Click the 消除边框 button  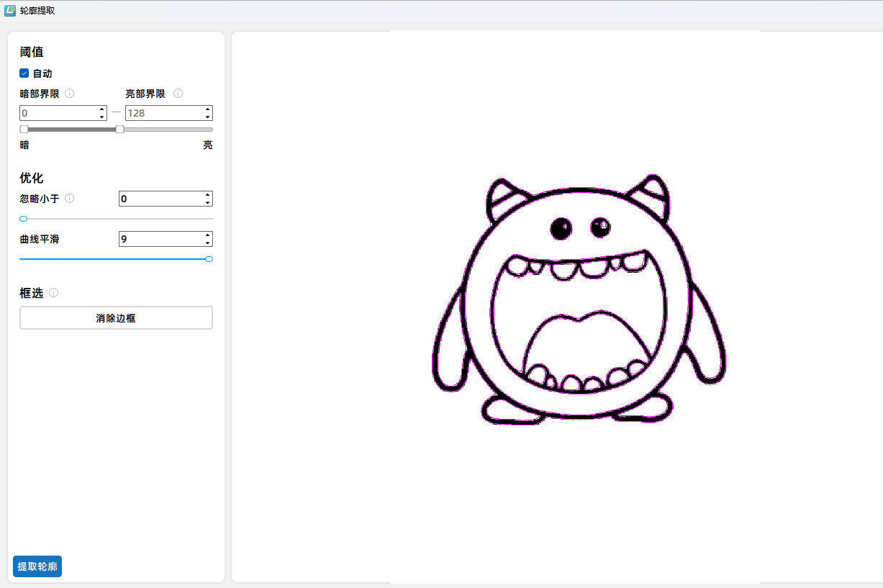pyautogui.click(x=116, y=318)
